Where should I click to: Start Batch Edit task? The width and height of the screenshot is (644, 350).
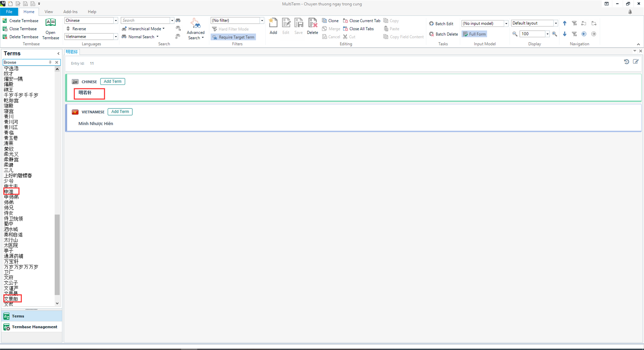[441, 24]
